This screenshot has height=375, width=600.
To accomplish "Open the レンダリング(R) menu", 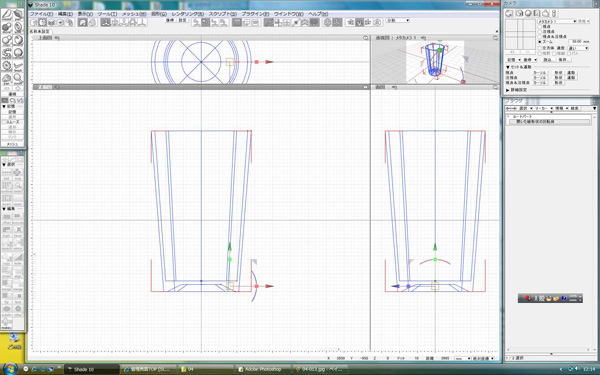I will pos(188,14).
